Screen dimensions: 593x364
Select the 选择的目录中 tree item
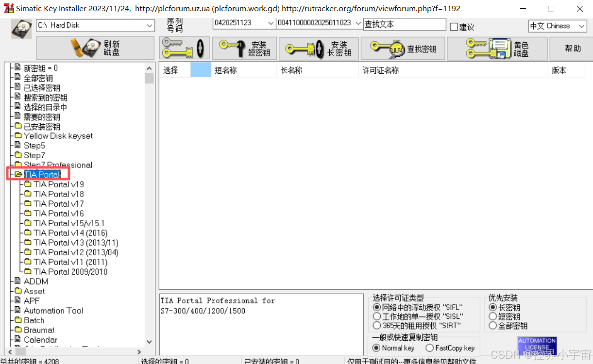tap(46, 107)
